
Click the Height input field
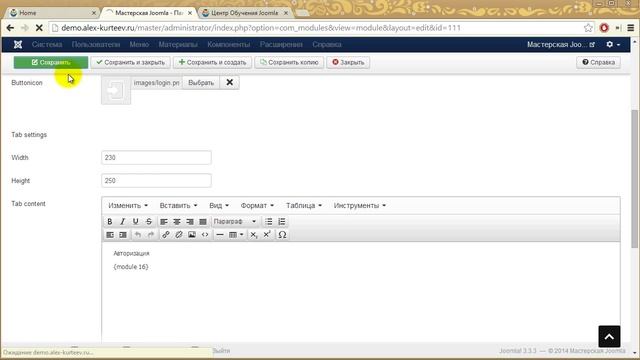[156, 180]
